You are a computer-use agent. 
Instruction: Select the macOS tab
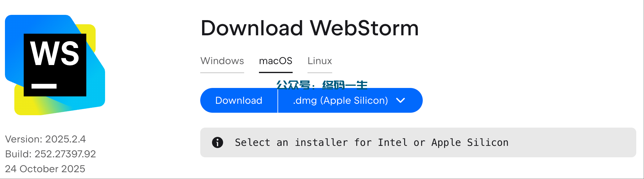(276, 61)
